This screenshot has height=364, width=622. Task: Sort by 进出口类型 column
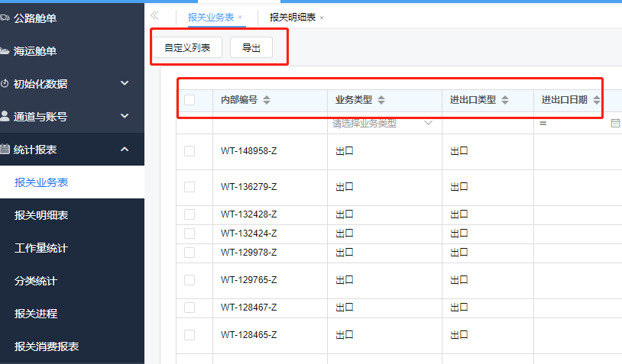505,100
